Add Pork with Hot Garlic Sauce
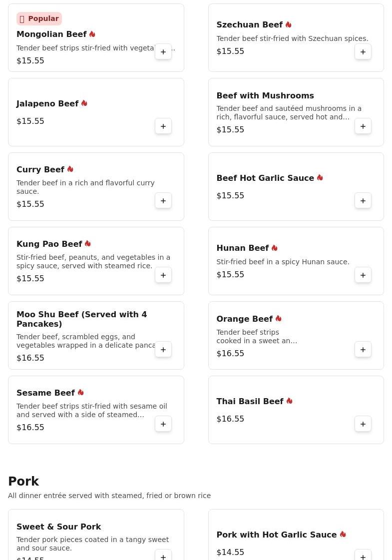This screenshot has height=560, width=392. coord(363,555)
